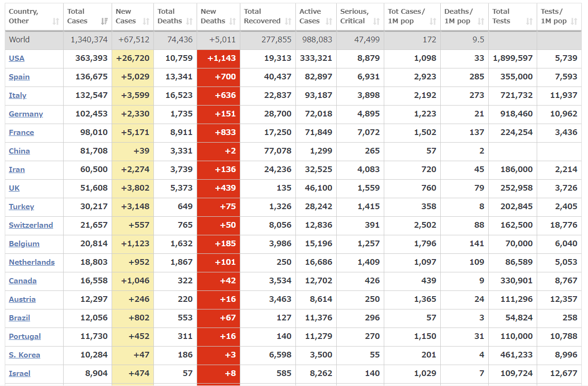The height and width of the screenshot is (386, 588).
Task: Click Switzerland tests per million 18,776
Action: coord(564,225)
